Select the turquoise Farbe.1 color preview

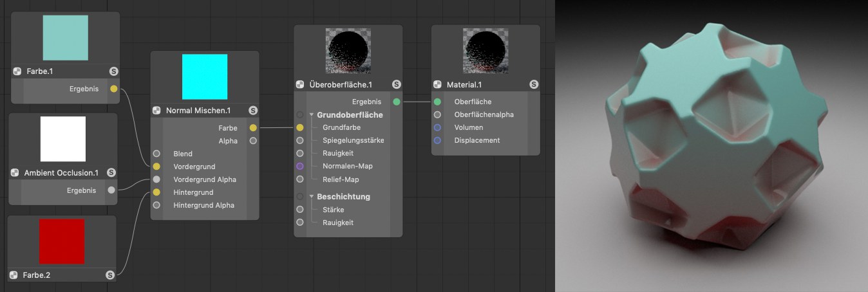pos(65,38)
